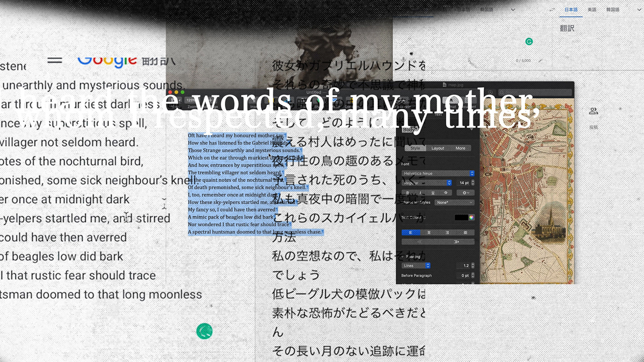Screen dimensions: 644x362
Task: Open the text colour wheel picker
Action: pos(471,217)
